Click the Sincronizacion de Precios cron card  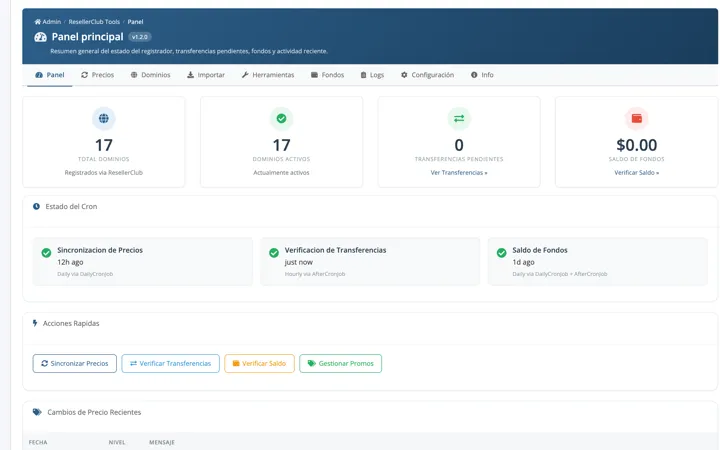coord(142,261)
